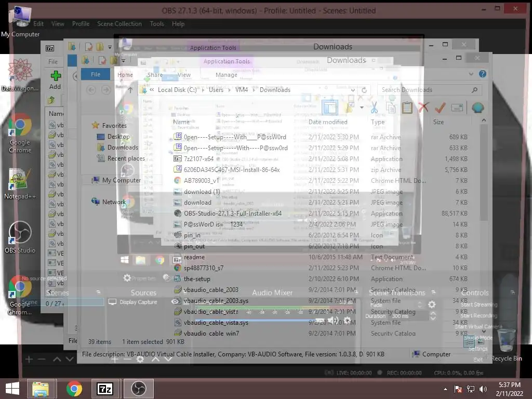
Task: Click the file list scrollbar up arrow
Action: coord(484,121)
